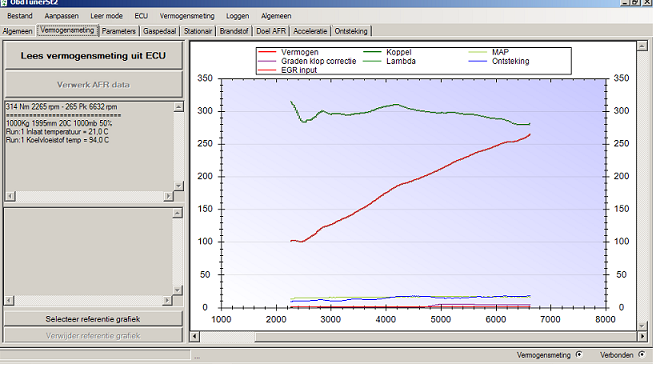Open the Ontsteking tab

click(x=351, y=31)
